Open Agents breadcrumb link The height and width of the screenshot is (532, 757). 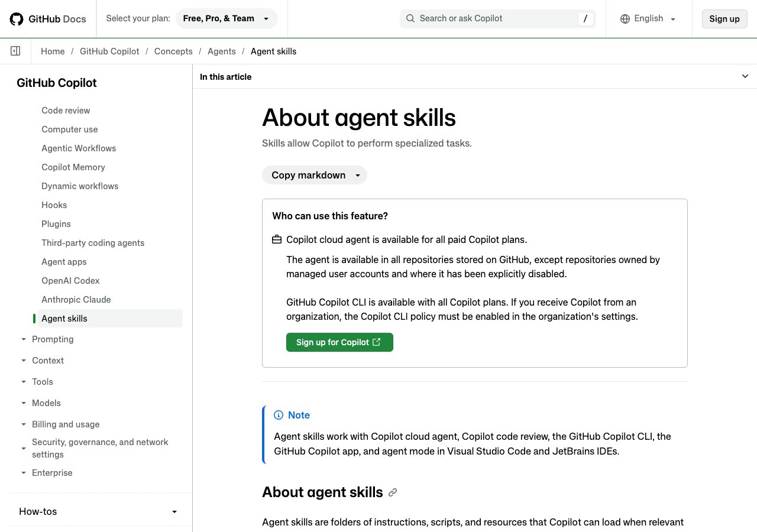(222, 51)
